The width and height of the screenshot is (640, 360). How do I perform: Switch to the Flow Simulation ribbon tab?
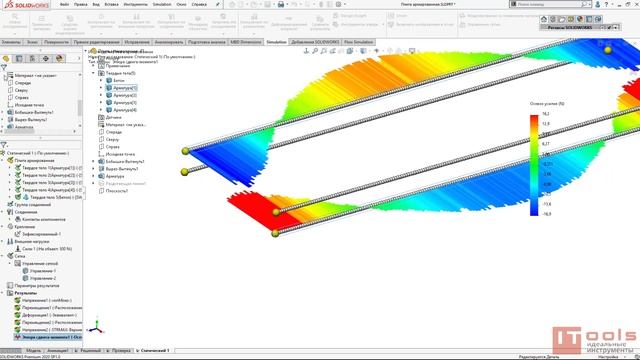pos(358,42)
